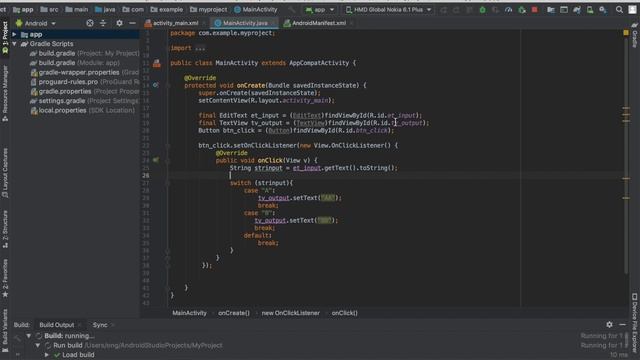This screenshot has height=360, width=640.
Task: Click new OnClickListener in editor breadcrumbs
Action: pyautogui.click(x=291, y=313)
